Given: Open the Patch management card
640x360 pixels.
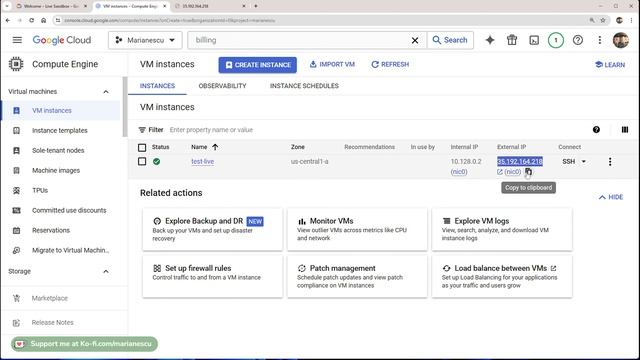Looking at the screenshot, I should point(357,277).
